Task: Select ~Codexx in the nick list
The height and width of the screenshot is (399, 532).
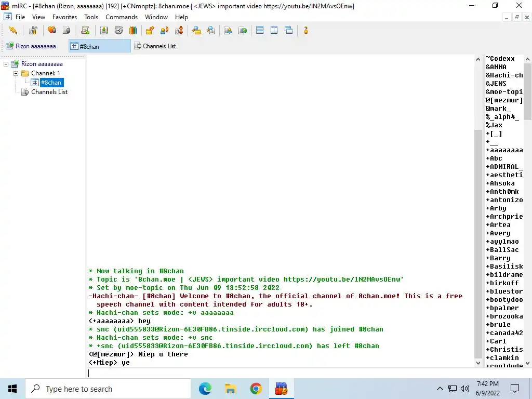Action: pyautogui.click(x=500, y=59)
